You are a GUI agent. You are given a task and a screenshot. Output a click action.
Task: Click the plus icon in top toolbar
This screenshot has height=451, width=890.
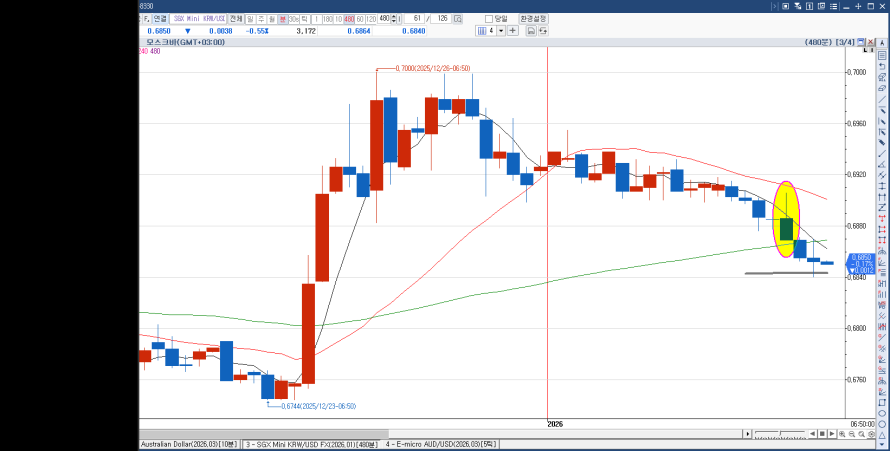coord(513,31)
